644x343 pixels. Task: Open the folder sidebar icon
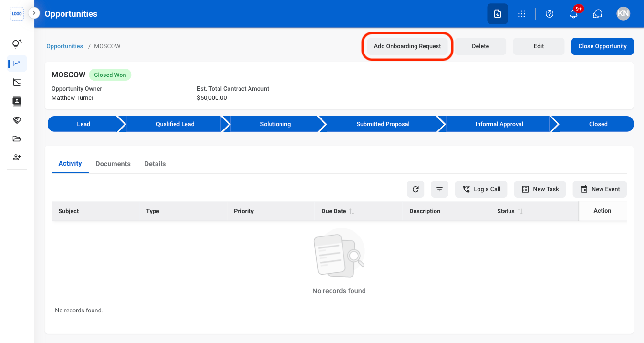click(x=17, y=139)
